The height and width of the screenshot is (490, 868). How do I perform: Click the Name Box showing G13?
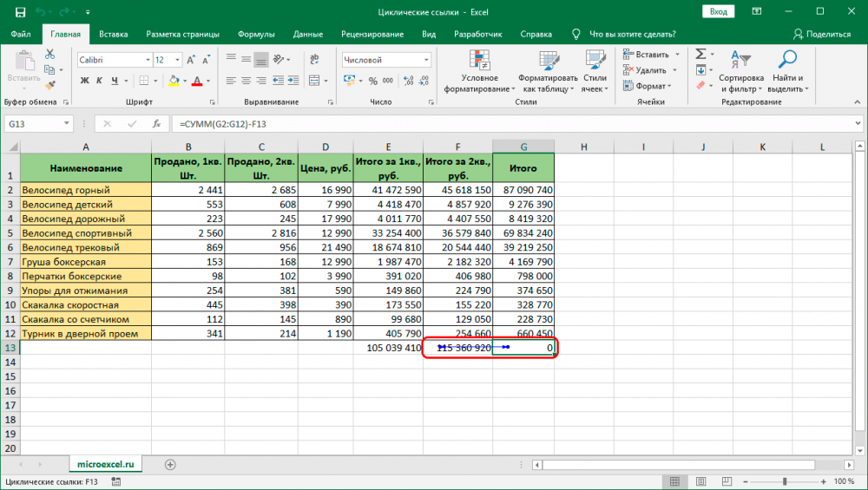click(x=33, y=124)
